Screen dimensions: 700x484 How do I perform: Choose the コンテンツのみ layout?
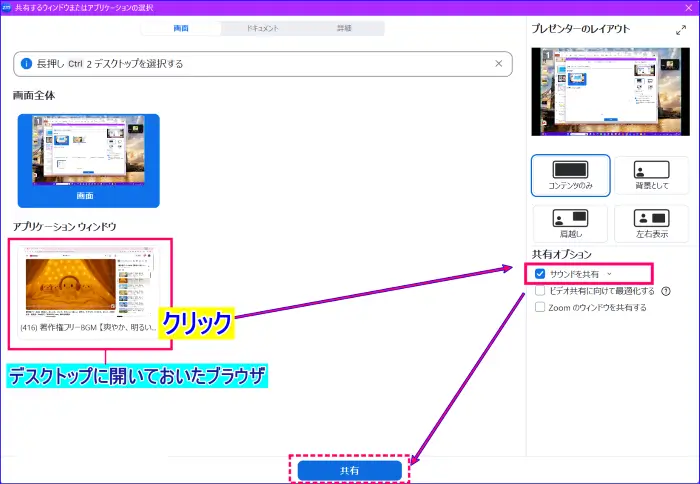[571, 175]
